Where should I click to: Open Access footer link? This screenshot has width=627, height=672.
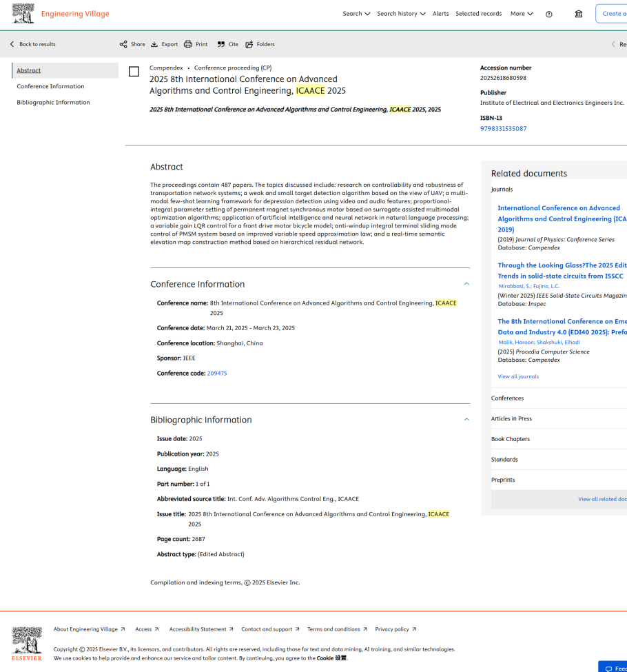pos(147,629)
